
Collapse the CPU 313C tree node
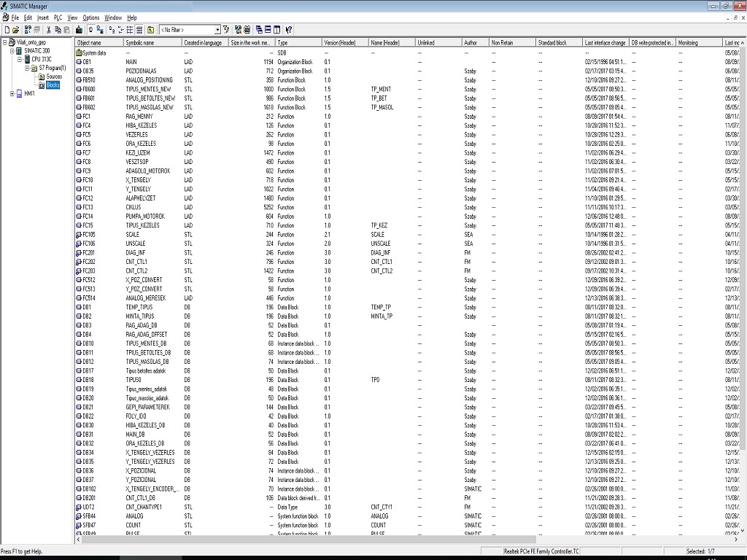point(20,59)
